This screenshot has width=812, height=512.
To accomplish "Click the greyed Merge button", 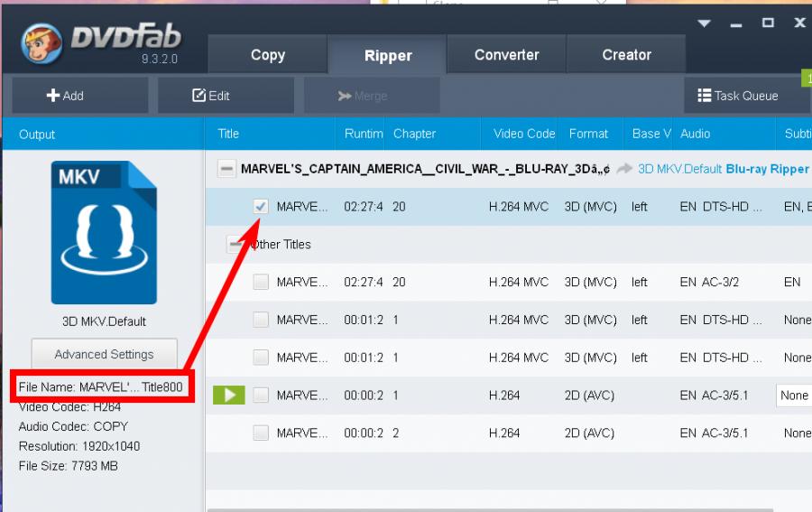I will point(372,96).
